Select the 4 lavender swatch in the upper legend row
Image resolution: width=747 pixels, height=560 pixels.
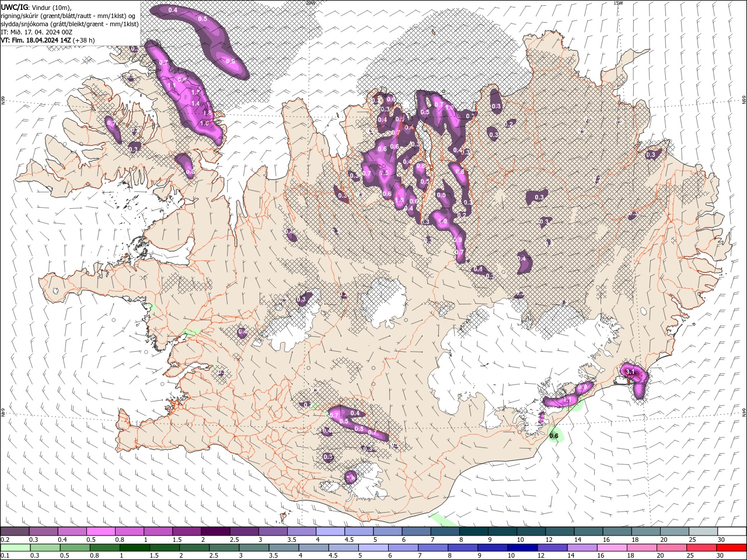click(330, 531)
